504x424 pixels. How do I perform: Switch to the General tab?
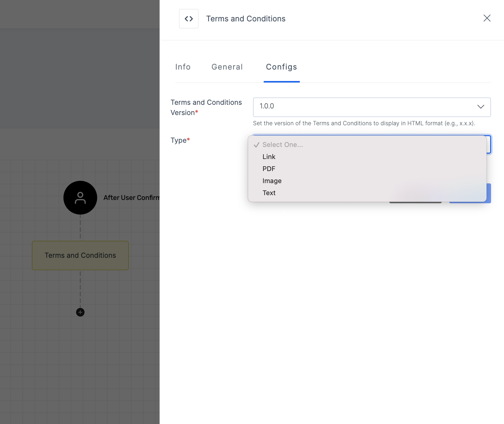tap(227, 67)
